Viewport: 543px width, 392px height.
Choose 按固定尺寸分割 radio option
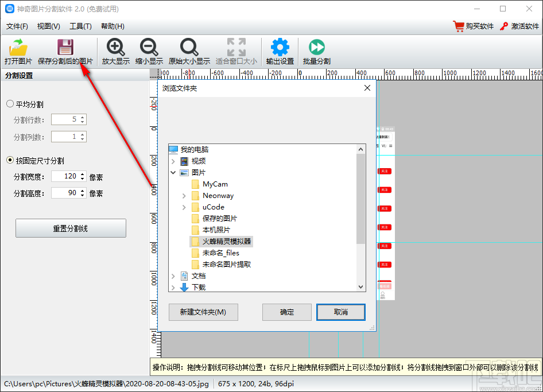point(10,160)
